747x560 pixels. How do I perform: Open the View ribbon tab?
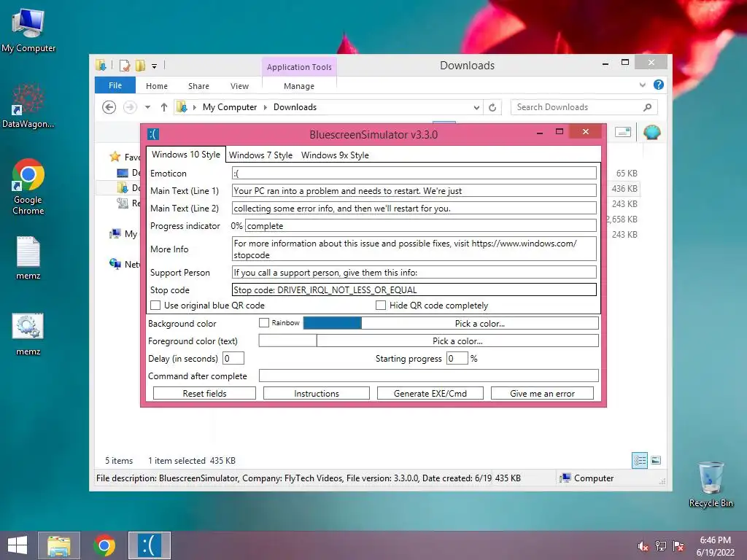tap(239, 86)
